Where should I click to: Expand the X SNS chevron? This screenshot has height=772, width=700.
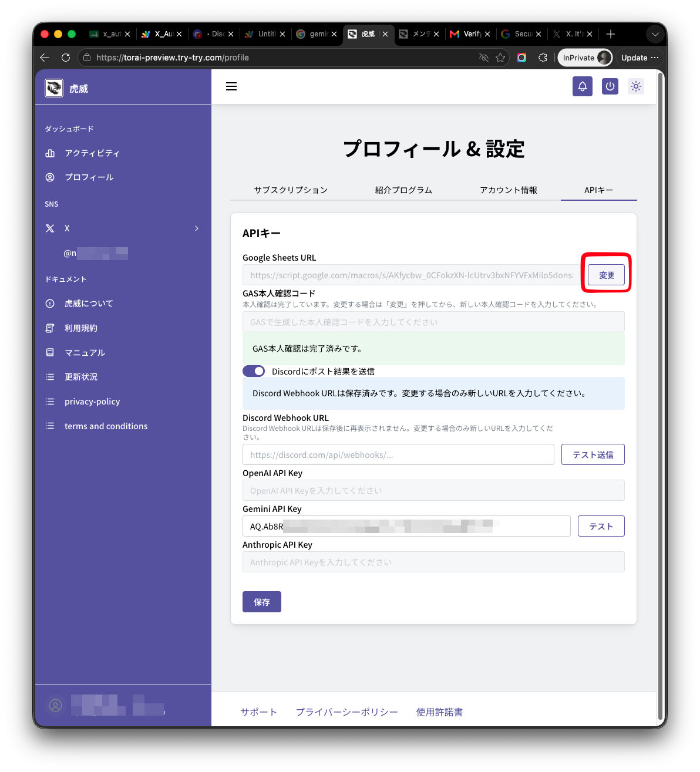click(197, 228)
